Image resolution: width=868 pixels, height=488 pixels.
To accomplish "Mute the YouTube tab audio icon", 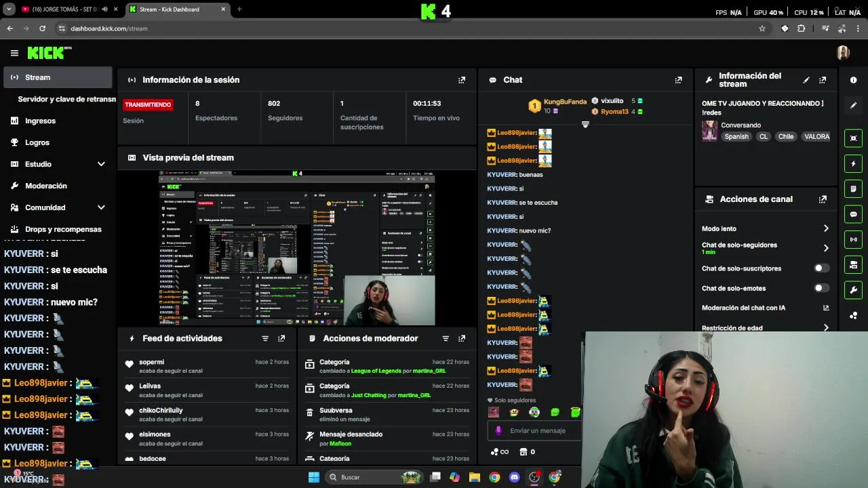I will tap(104, 9).
